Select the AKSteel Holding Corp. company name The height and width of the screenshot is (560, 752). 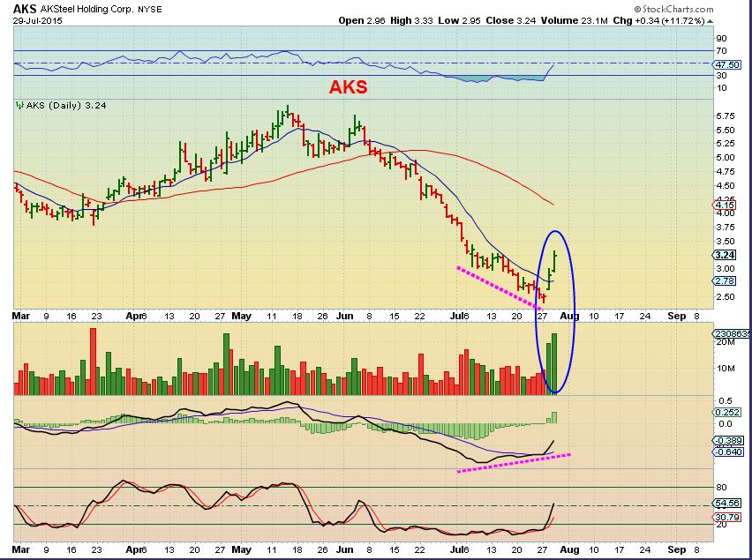point(88,9)
